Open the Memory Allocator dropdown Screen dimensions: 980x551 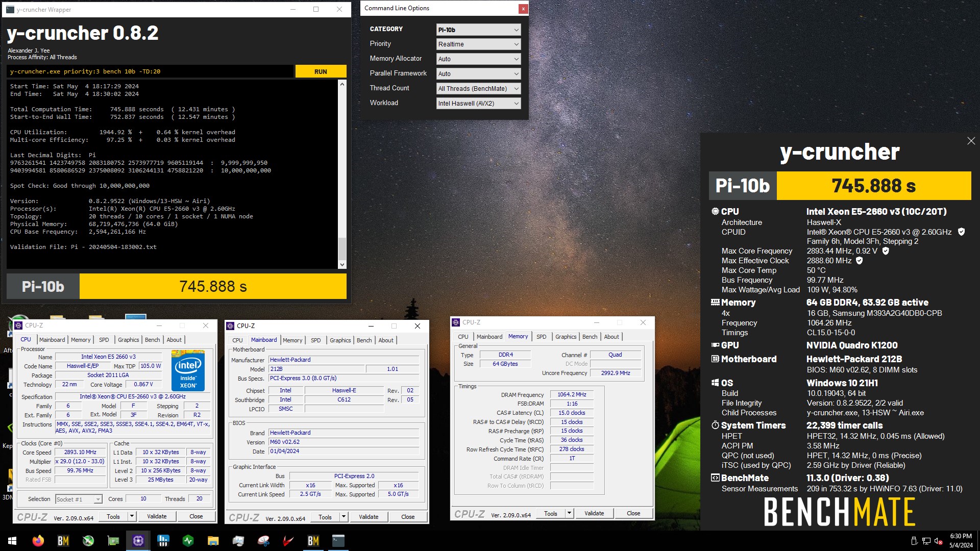coord(478,59)
